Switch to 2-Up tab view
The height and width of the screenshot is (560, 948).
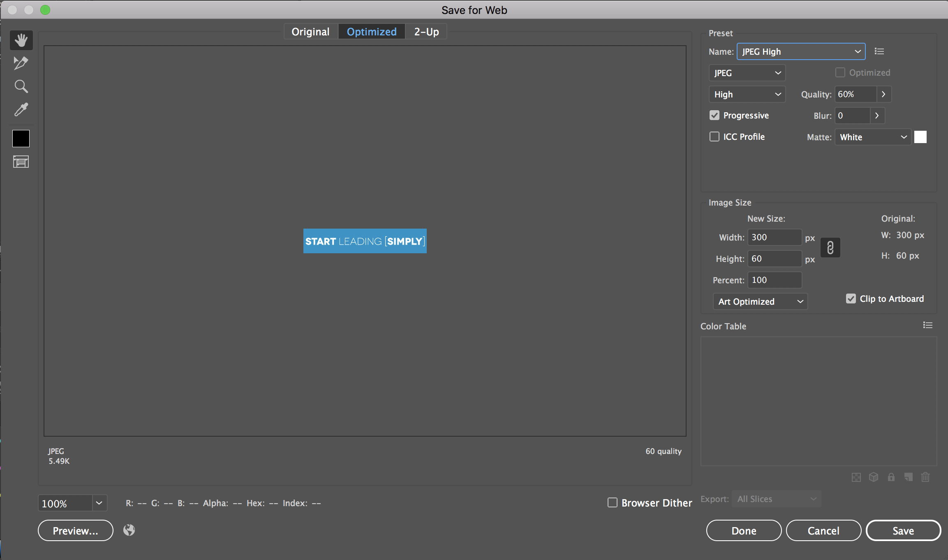tap(426, 31)
